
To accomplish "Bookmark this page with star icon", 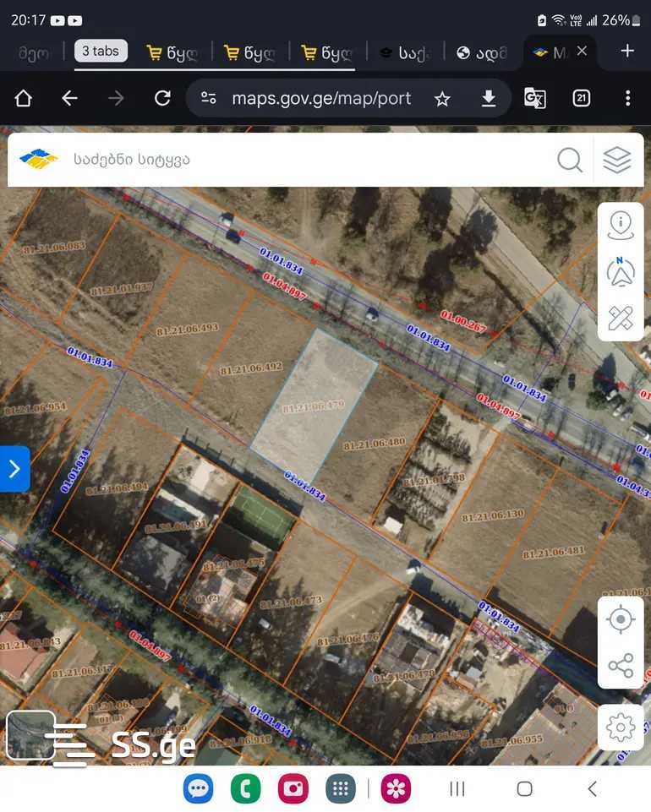I will click(x=442, y=99).
